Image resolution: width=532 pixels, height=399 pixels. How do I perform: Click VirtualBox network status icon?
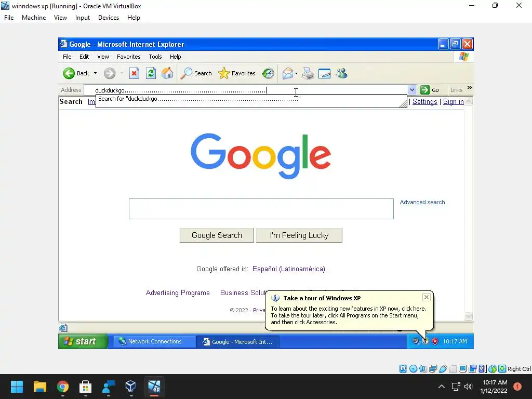[x=433, y=369]
